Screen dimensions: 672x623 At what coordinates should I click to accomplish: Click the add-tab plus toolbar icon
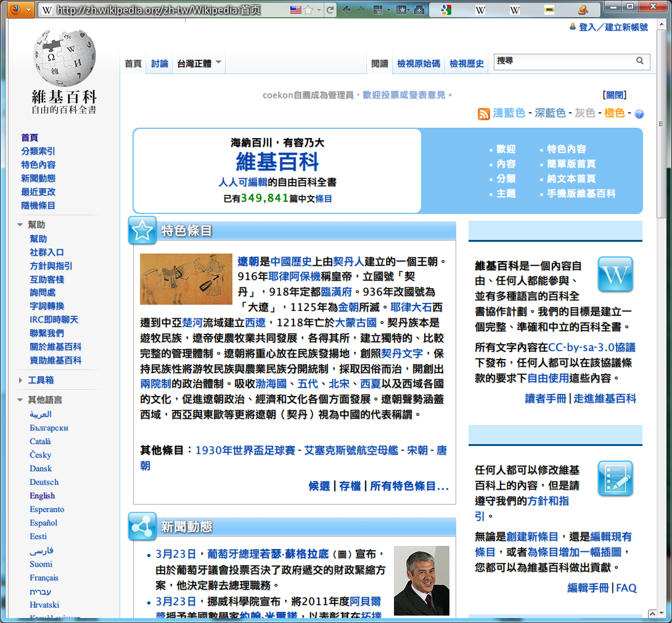[419, 10]
